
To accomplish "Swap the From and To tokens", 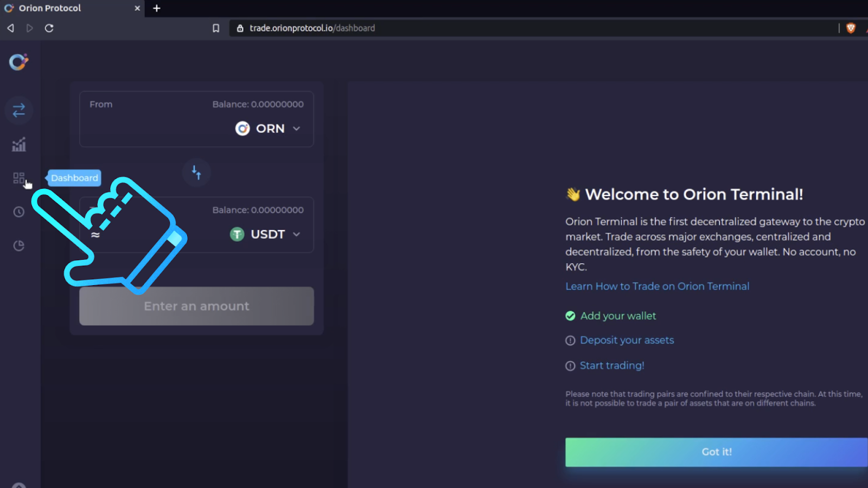I will coord(196,172).
